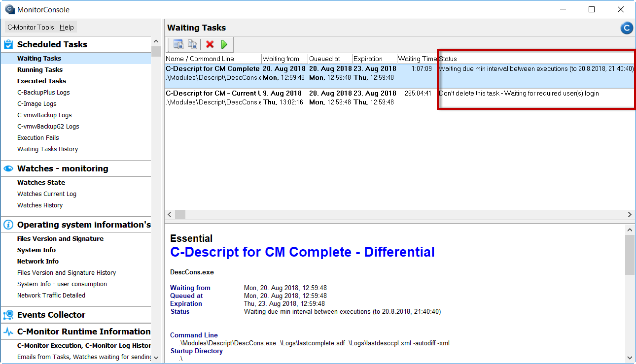
Task: Maximize the MonitorConsole window
Action: 592,9
